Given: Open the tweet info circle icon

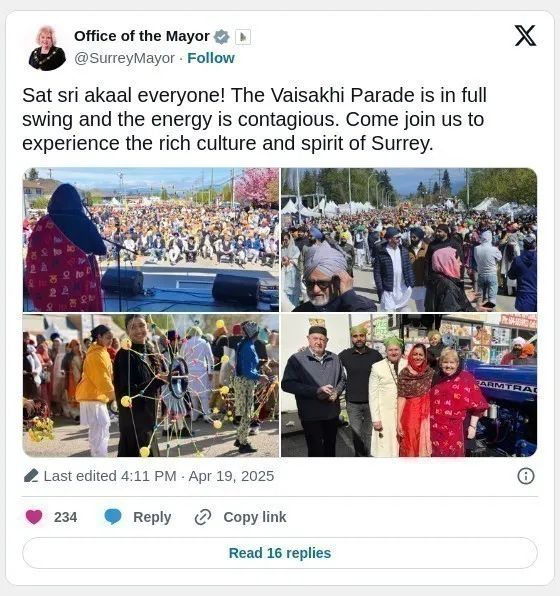Looking at the screenshot, I should [x=526, y=476].
